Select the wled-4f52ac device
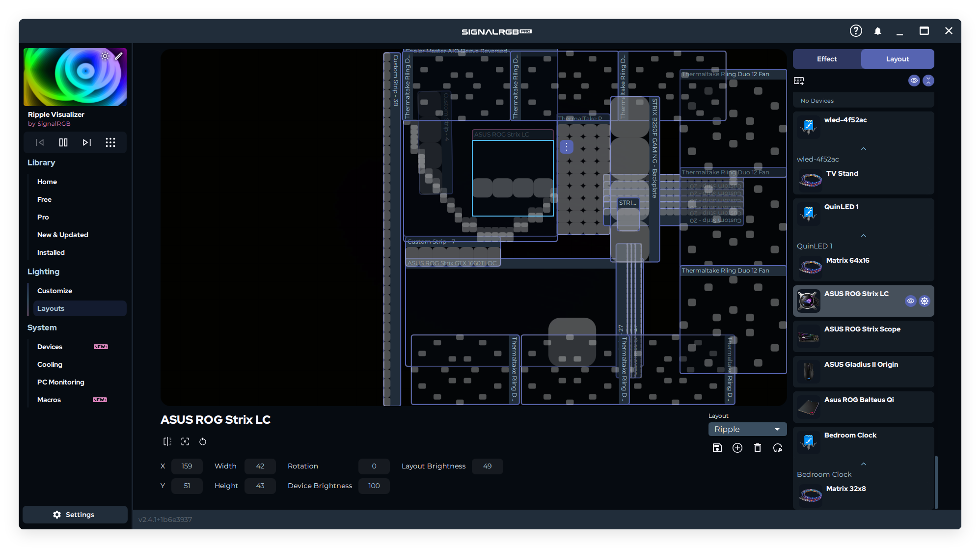Viewport: 980px width, 548px height. [864, 127]
